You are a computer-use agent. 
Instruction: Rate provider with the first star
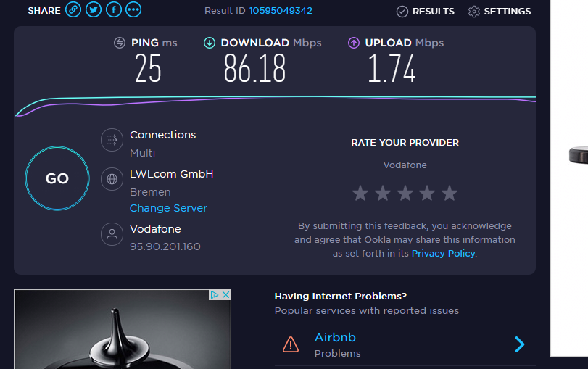click(360, 193)
